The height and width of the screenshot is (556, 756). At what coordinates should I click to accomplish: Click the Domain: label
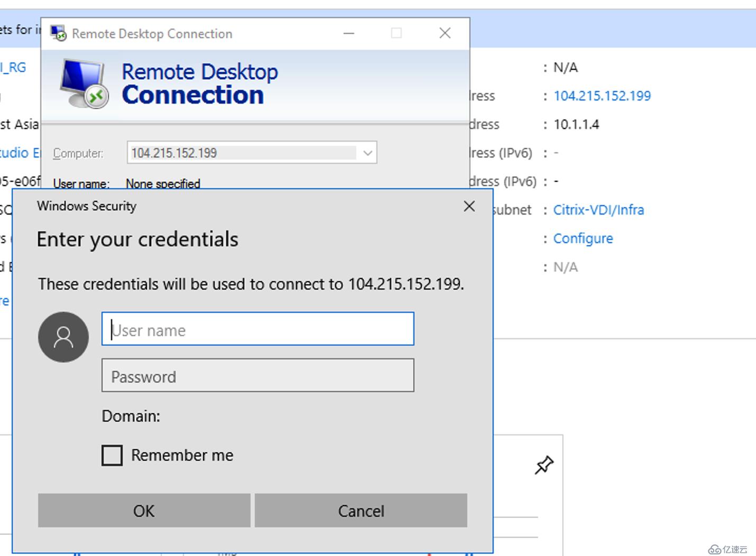[131, 416]
